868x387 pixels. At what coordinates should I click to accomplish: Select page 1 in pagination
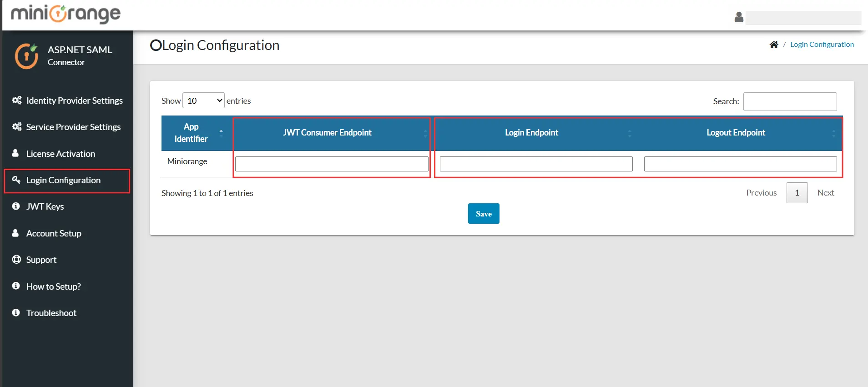pyautogui.click(x=797, y=193)
